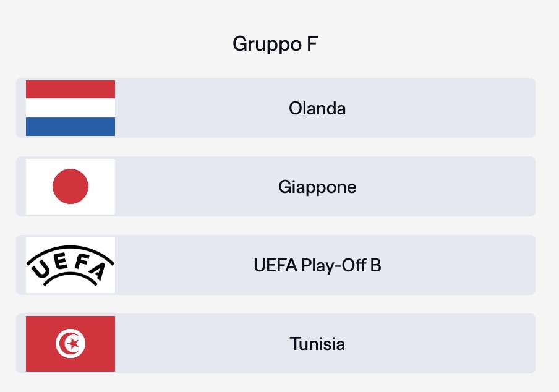Click the white middle stripe of the Dutch flag
Screen dimensions: 559x392
70,108
